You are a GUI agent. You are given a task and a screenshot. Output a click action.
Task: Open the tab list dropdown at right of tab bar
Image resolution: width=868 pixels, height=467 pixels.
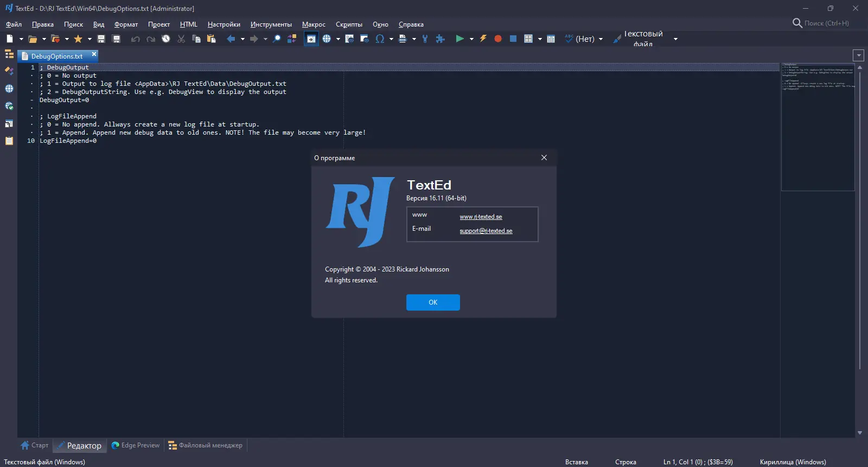[x=858, y=55]
